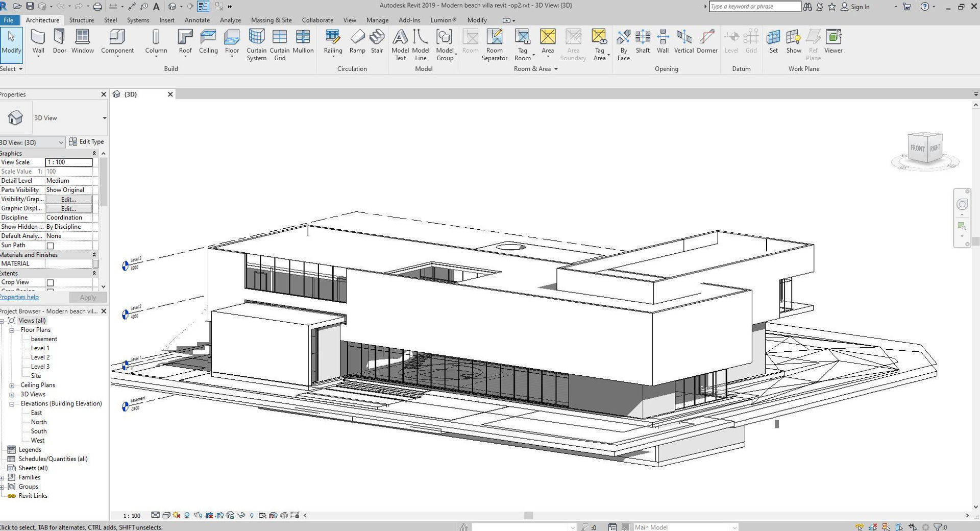Open the 3D View: {3D} instance dropdown
Image resolution: width=980 pixels, height=531 pixels.
pyautogui.click(x=33, y=142)
